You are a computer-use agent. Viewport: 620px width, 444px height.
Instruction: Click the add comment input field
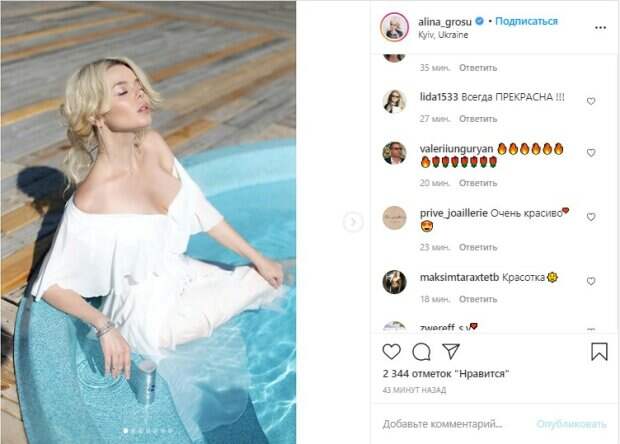455,424
